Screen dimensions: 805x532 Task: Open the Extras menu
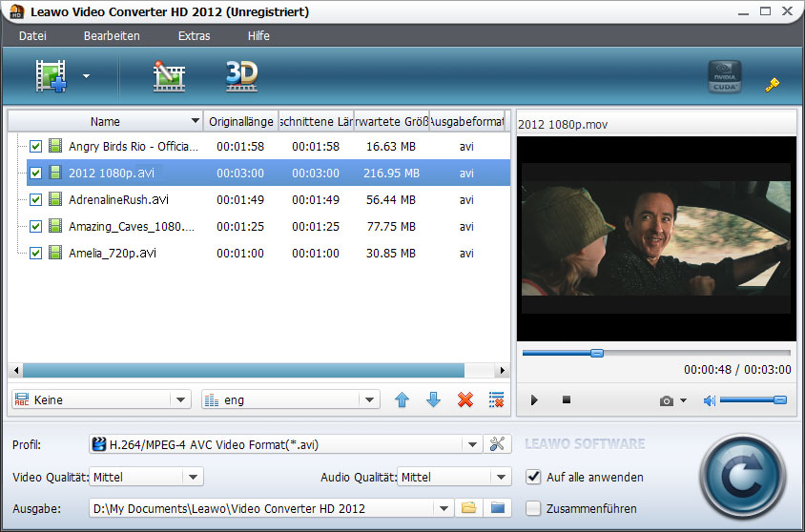(194, 36)
